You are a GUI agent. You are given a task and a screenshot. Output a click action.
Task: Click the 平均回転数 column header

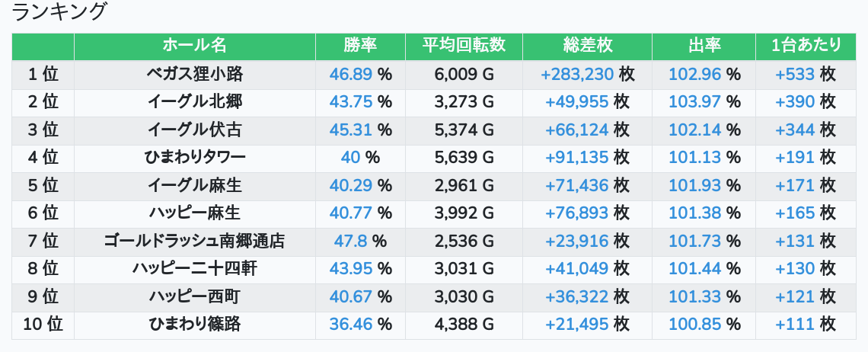pos(464,46)
